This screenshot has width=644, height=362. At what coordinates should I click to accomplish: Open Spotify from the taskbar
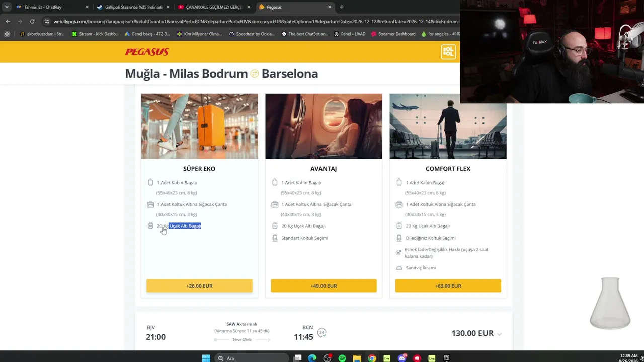click(342, 358)
